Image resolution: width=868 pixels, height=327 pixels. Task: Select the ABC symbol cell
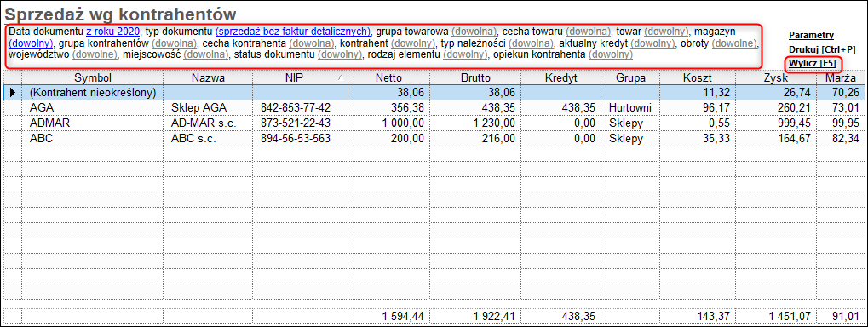[93, 138]
